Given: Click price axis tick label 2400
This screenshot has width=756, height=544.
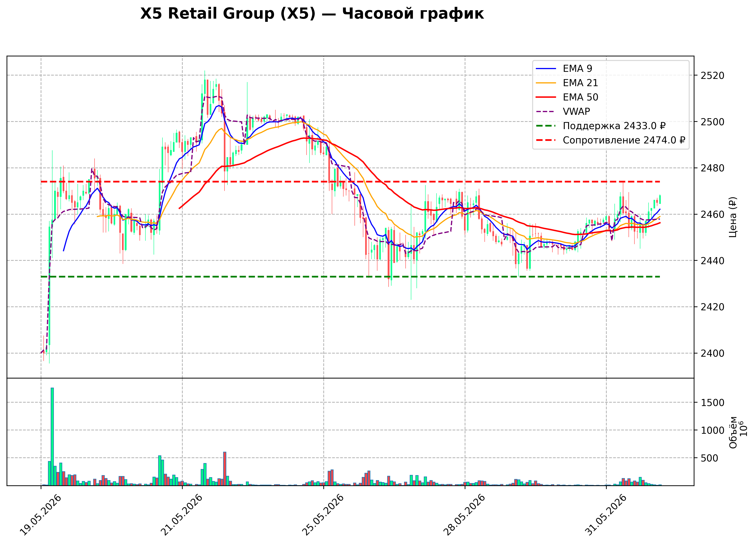Looking at the screenshot, I should tap(712, 353).
